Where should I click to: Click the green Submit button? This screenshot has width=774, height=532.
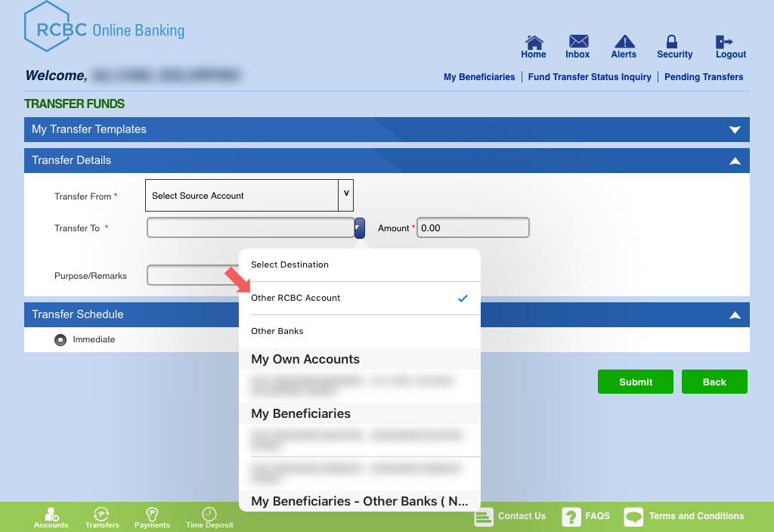click(635, 382)
